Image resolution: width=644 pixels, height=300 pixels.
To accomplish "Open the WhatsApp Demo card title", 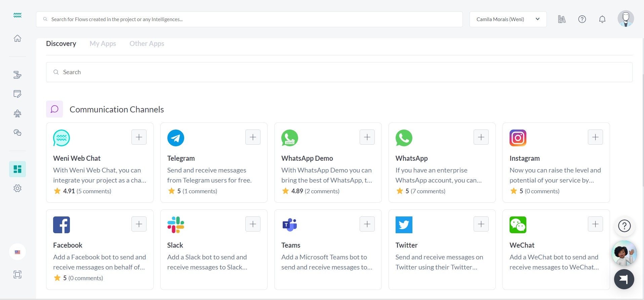I will point(307,158).
